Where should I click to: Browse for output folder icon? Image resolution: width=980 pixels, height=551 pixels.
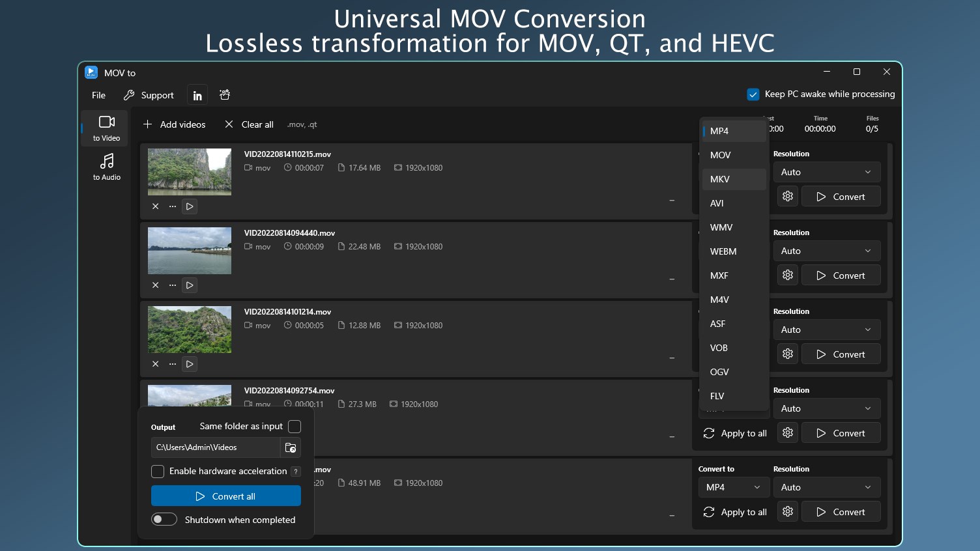coord(291,447)
